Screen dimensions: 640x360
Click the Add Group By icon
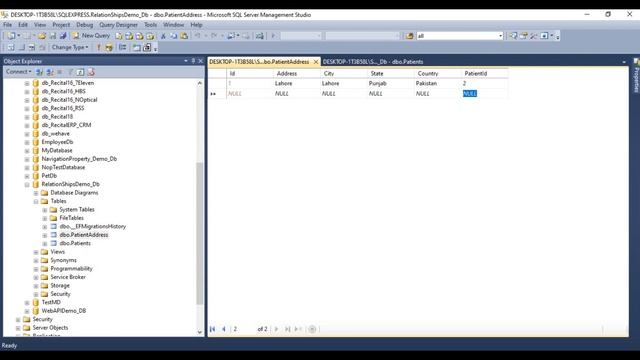tap(122, 47)
